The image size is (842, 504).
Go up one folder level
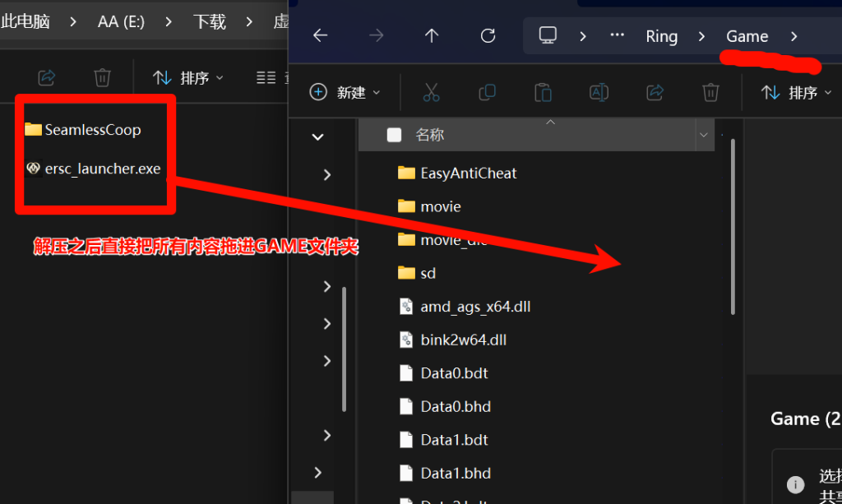point(432,36)
